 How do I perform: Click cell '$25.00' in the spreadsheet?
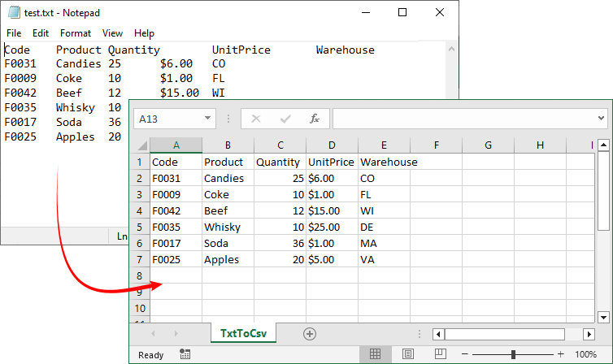[x=332, y=227]
